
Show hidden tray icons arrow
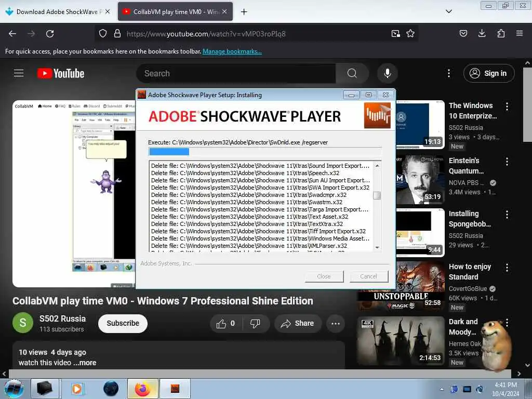[442, 389]
